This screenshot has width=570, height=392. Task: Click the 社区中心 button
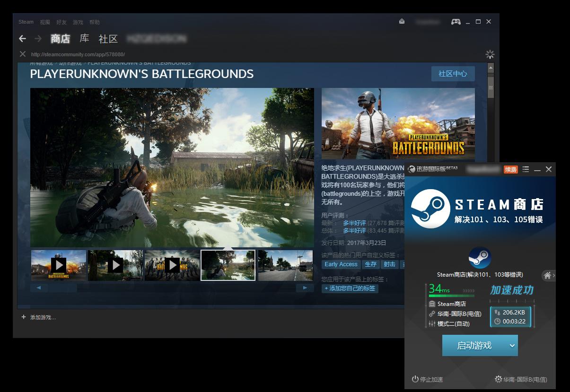point(453,74)
